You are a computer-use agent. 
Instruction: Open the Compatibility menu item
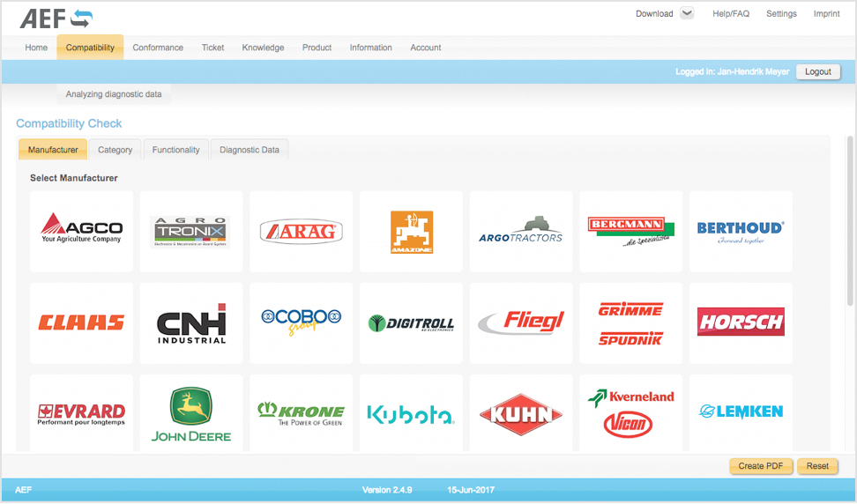point(90,48)
